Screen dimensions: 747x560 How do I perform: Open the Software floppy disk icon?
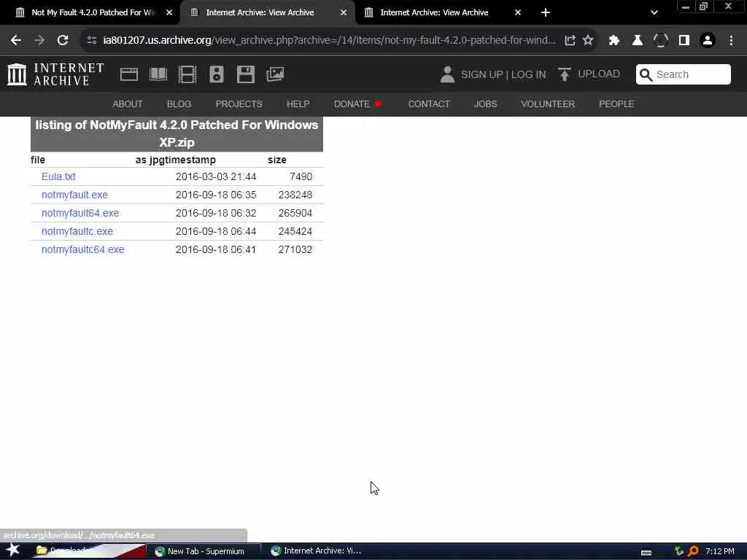point(246,74)
